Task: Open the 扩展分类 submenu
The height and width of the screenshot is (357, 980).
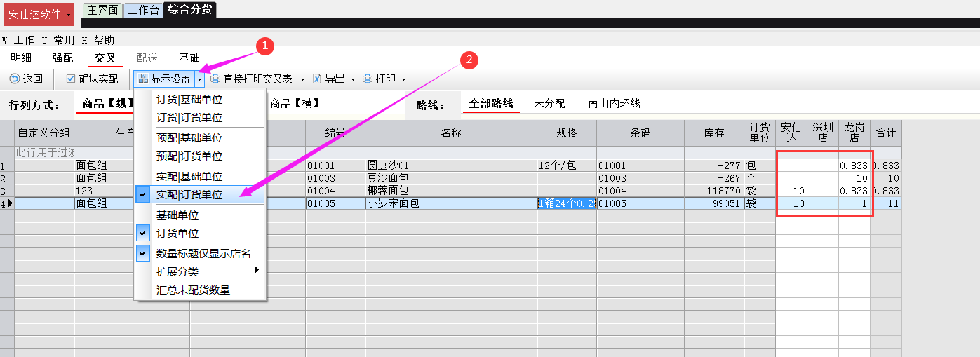Action: (x=200, y=271)
